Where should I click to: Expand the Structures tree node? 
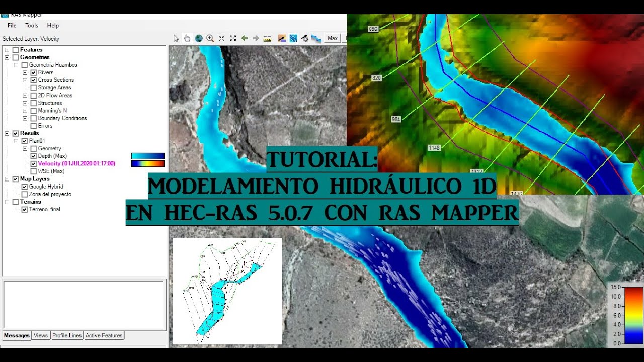click(x=25, y=103)
